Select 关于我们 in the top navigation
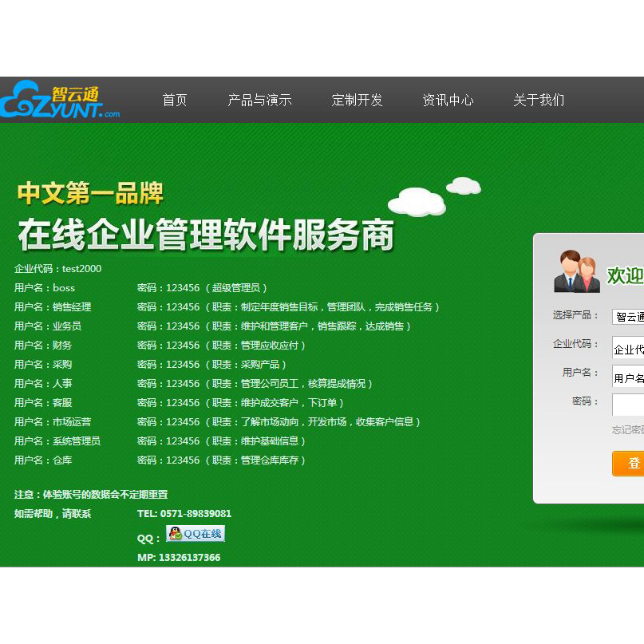This screenshot has width=644, height=644. (x=538, y=101)
